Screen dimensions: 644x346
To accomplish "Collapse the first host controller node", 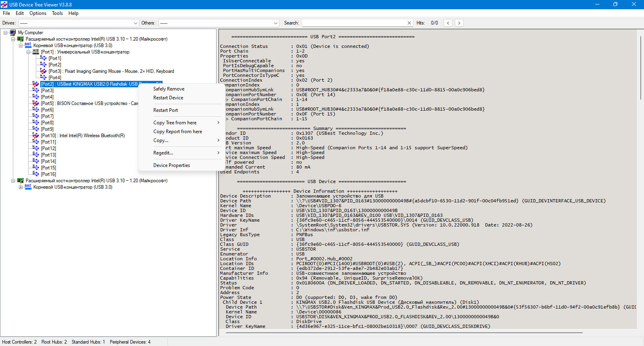I will pyautogui.click(x=13, y=39).
